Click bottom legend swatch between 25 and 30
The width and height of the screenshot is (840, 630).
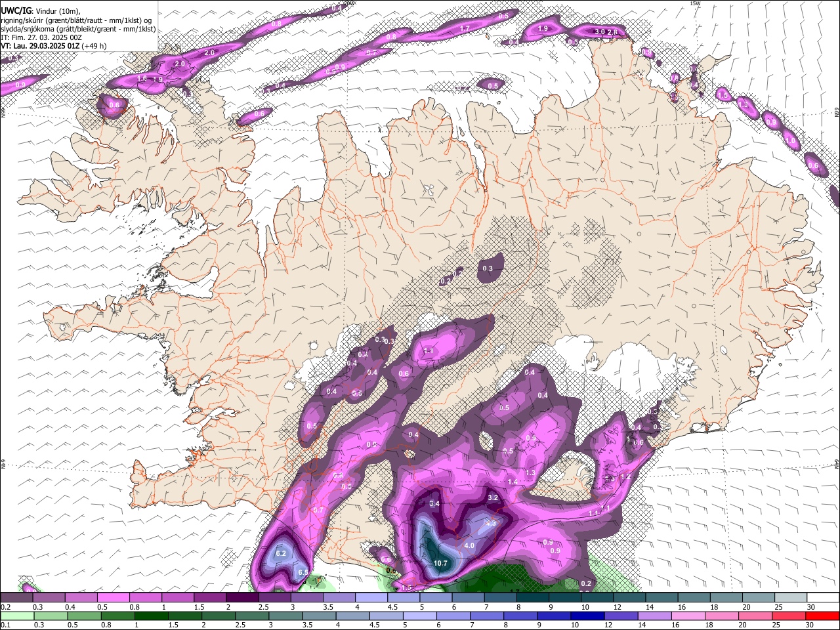[789, 616]
